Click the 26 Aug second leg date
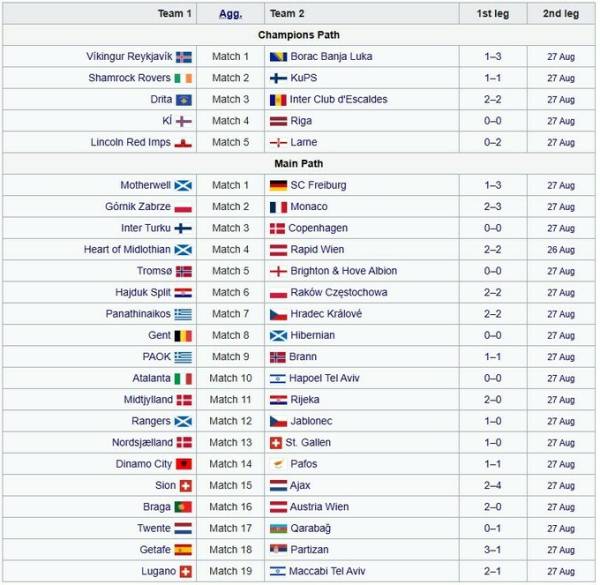600x585 pixels. pyautogui.click(x=561, y=250)
